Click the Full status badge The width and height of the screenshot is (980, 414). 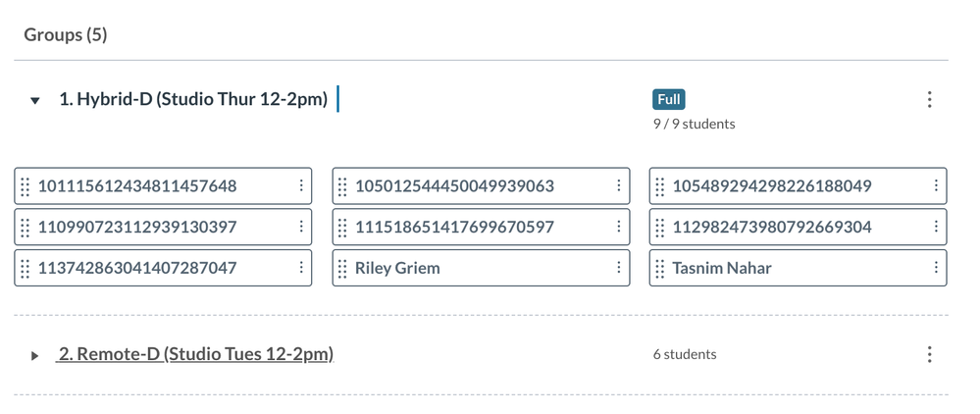coord(669,99)
